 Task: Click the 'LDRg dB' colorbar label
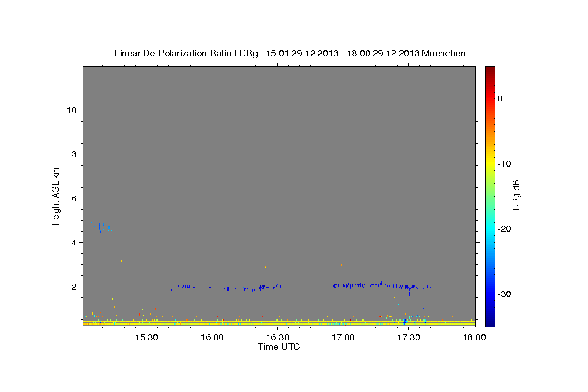(515, 197)
